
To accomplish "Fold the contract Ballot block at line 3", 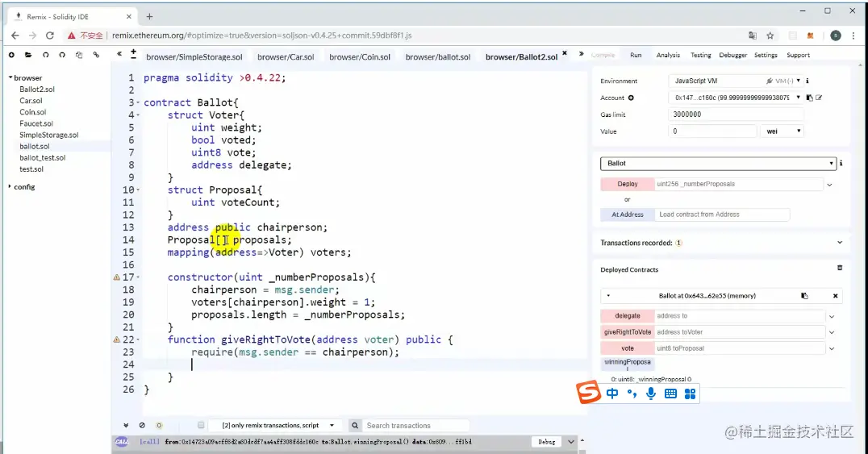I will point(138,102).
